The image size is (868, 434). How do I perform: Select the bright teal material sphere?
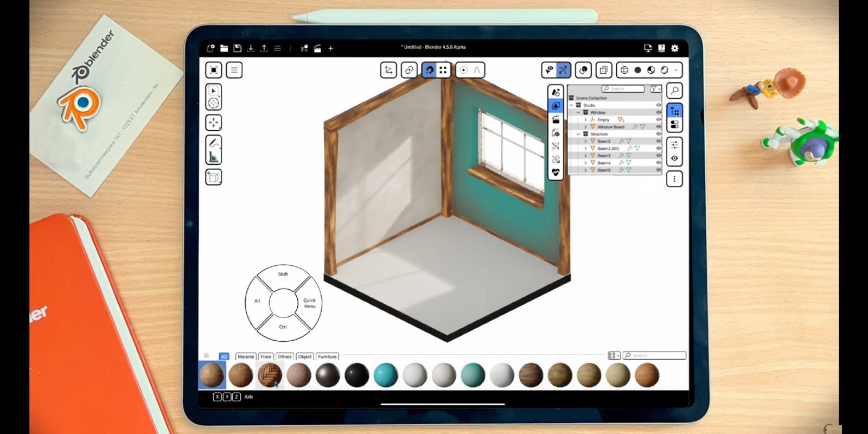[x=386, y=375]
